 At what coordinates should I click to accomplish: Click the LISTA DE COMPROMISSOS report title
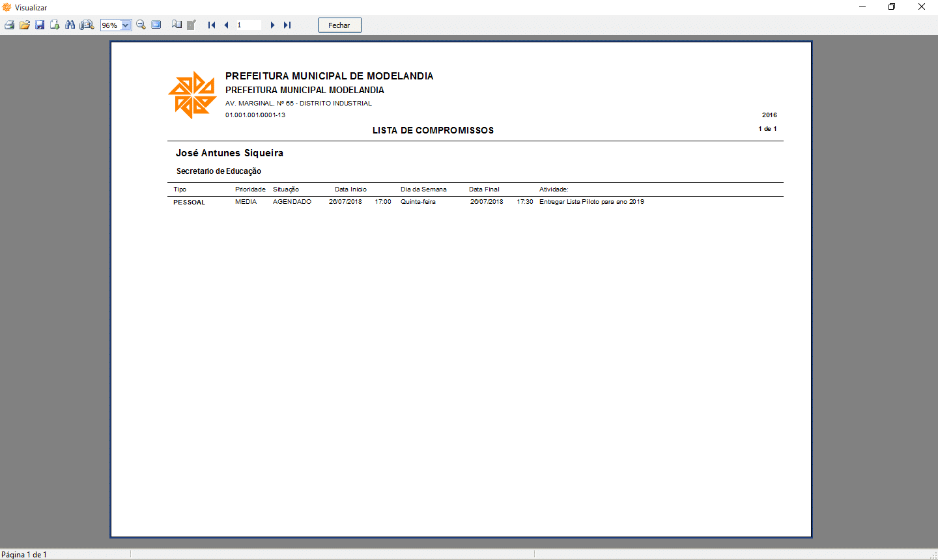(x=433, y=130)
